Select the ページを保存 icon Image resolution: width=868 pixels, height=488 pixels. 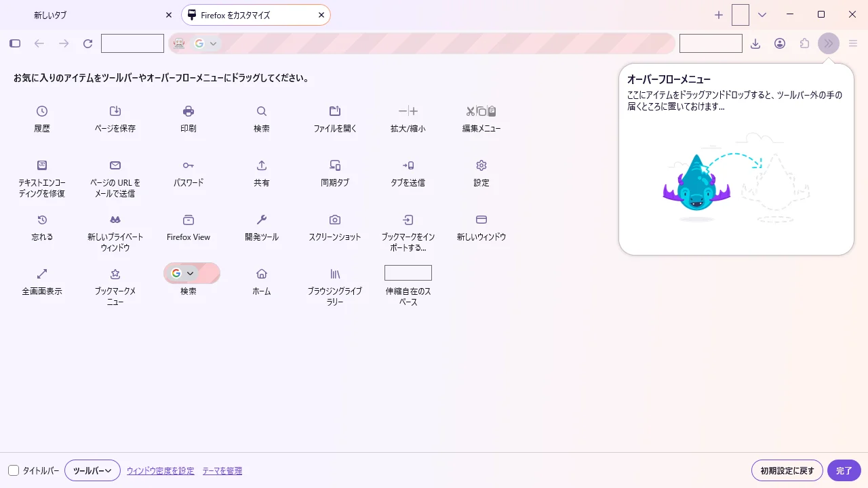point(115,111)
